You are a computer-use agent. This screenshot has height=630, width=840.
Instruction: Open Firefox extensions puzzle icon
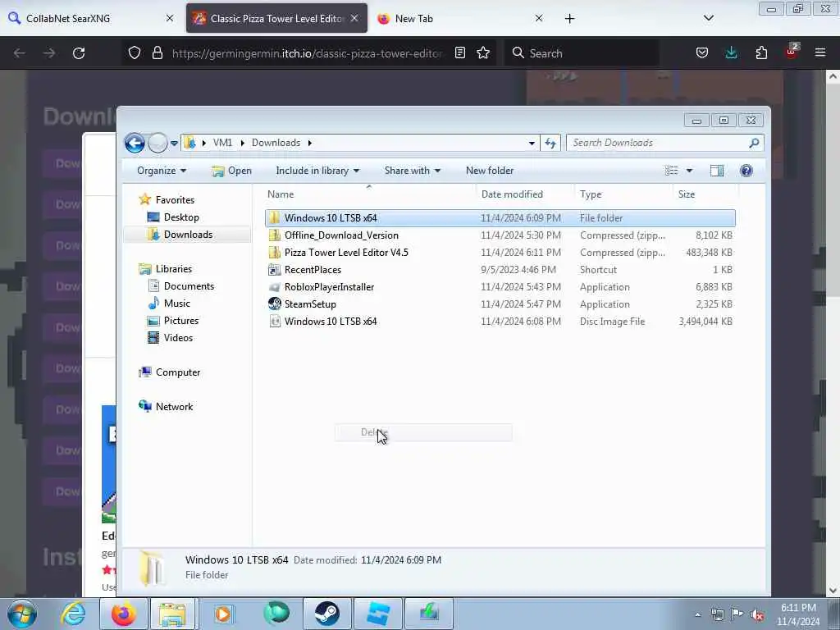coord(761,53)
